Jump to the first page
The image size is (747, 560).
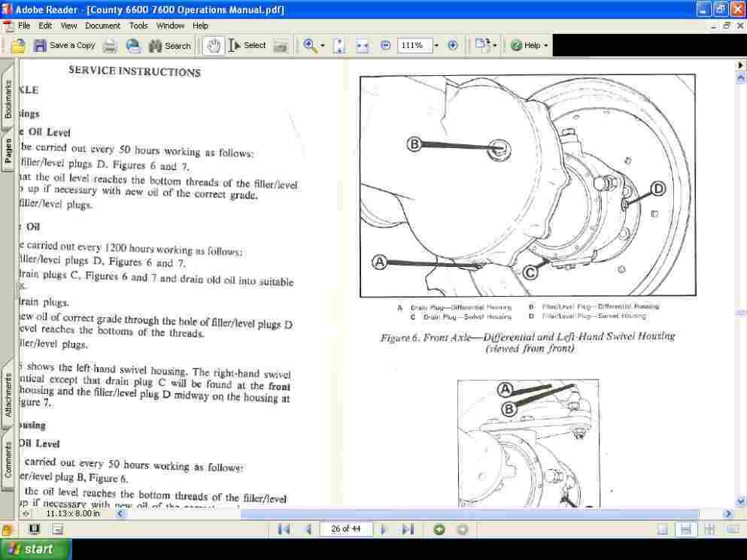click(x=284, y=529)
